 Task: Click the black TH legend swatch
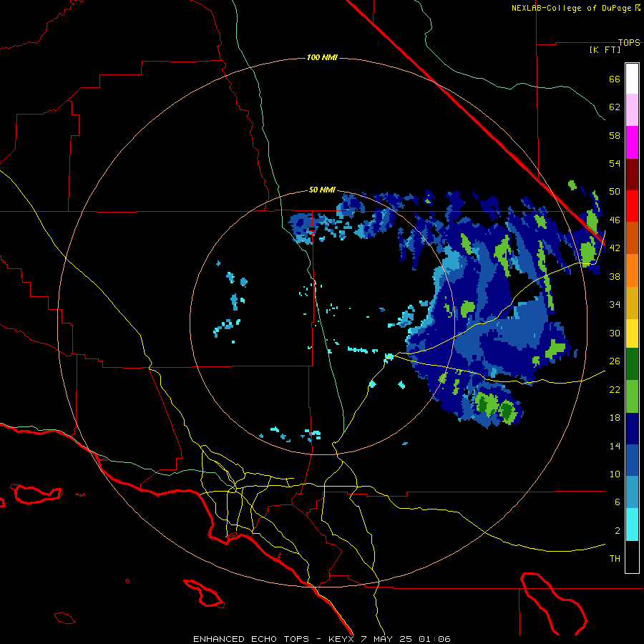(x=632, y=557)
